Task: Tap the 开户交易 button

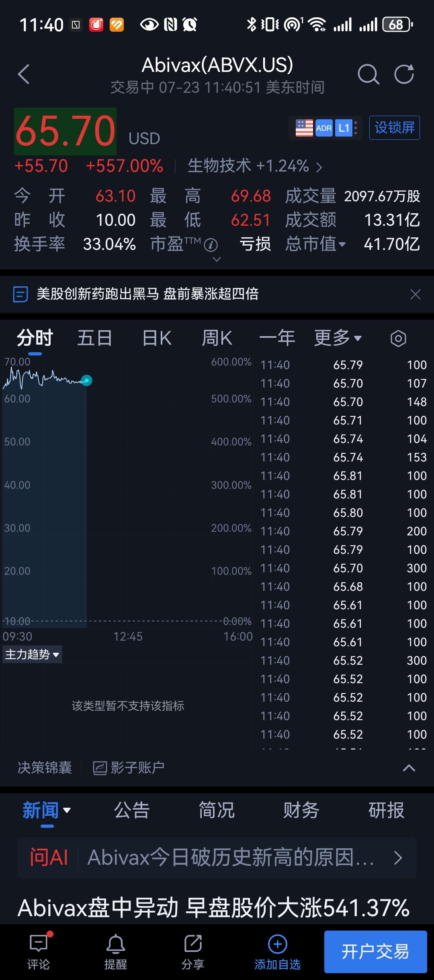Action: tap(375, 951)
